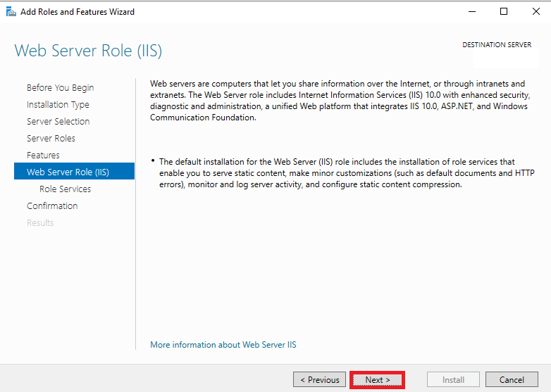This screenshot has width=551, height=392.
Task: Cancel the wizard
Action: point(512,380)
